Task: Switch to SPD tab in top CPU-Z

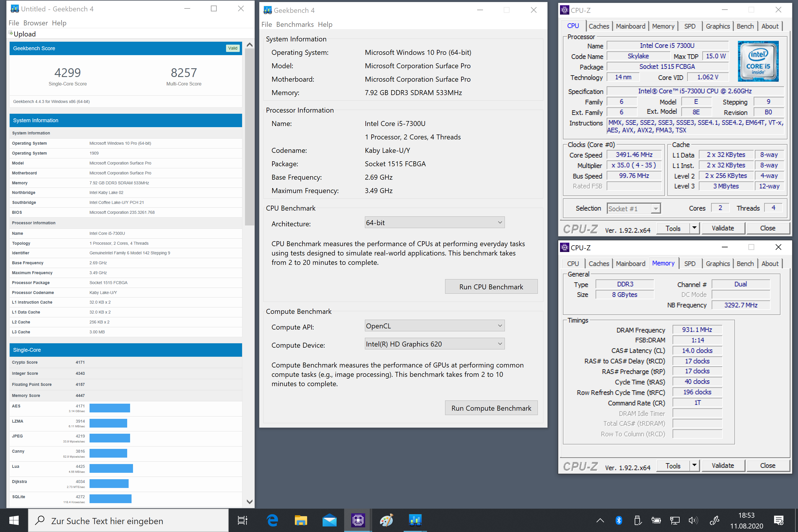Action: (x=689, y=26)
